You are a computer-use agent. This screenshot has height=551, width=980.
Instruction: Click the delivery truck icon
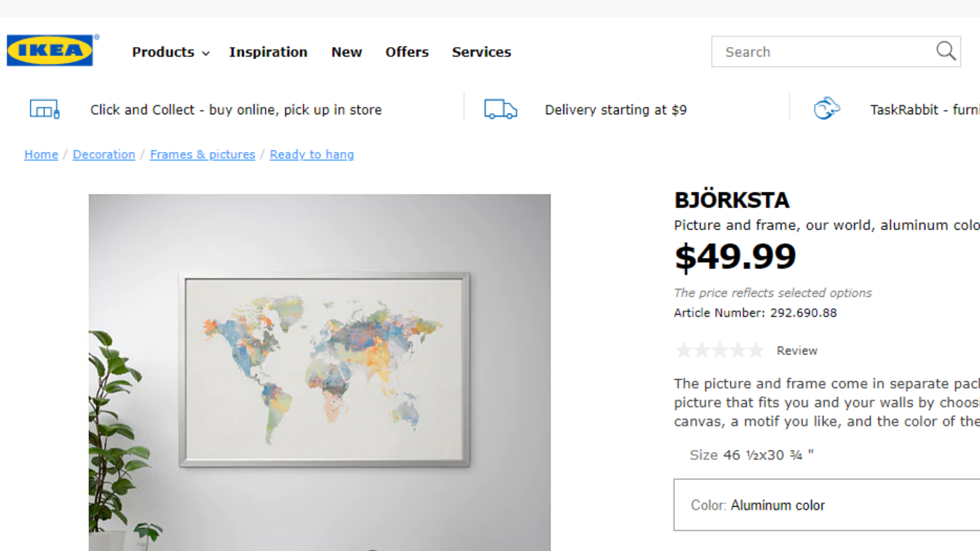pyautogui.click(x=500, y=109)
